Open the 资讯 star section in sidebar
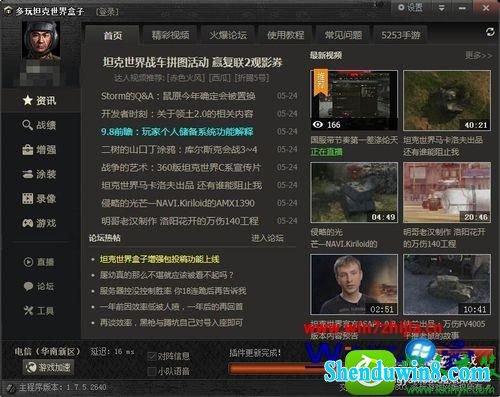This screenshot has width=500, height=397. point(39,100)
